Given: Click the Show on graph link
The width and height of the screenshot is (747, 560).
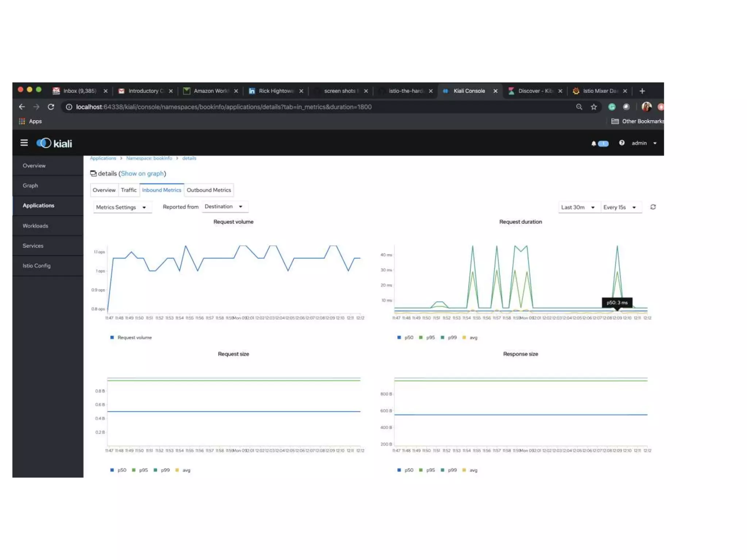Looking at the screenshot, I should pos(142,174).
